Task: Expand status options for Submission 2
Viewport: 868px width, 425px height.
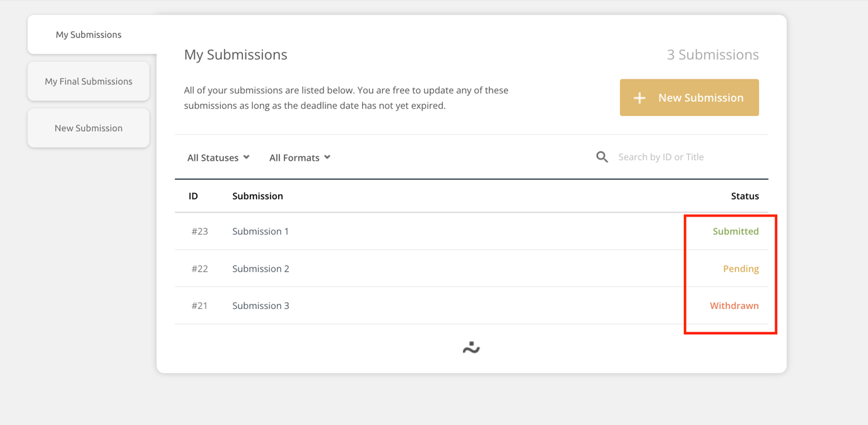Action: click(741, 268)
